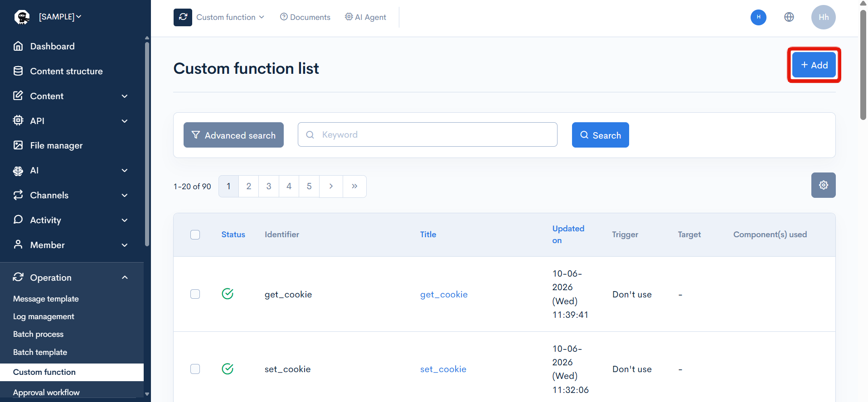Click the Add button
Image resolution: width=868 pixels, height=402 pixels.
pos(814,65)
